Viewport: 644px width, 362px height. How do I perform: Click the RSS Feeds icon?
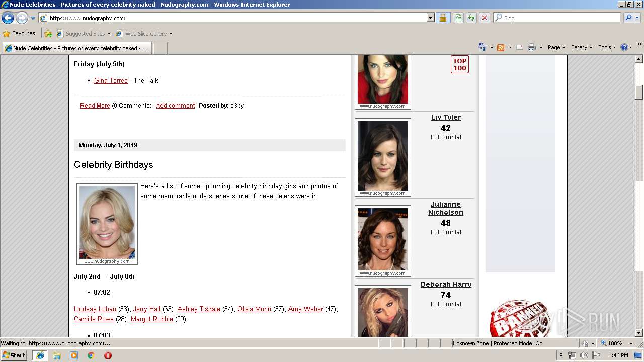[x=501, y=47]
